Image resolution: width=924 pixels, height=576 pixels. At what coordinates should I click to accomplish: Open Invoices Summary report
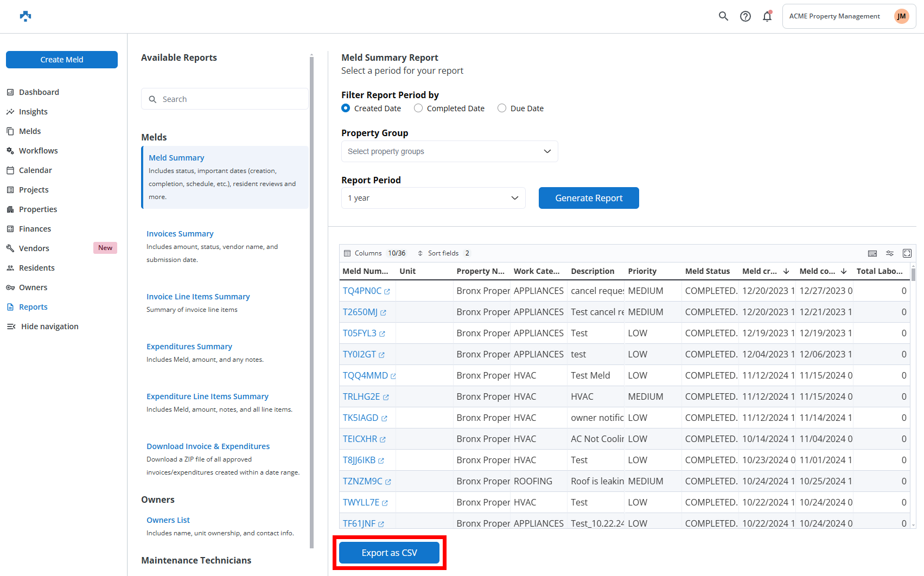pos(180,234)
